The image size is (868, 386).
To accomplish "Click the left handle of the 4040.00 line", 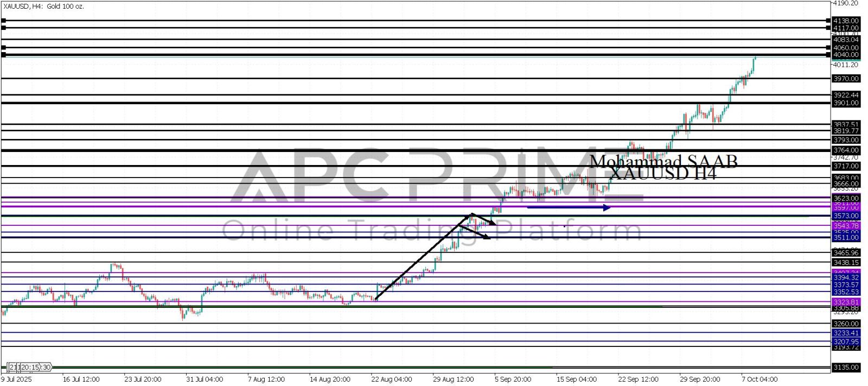I will click(x=4, y=55).
